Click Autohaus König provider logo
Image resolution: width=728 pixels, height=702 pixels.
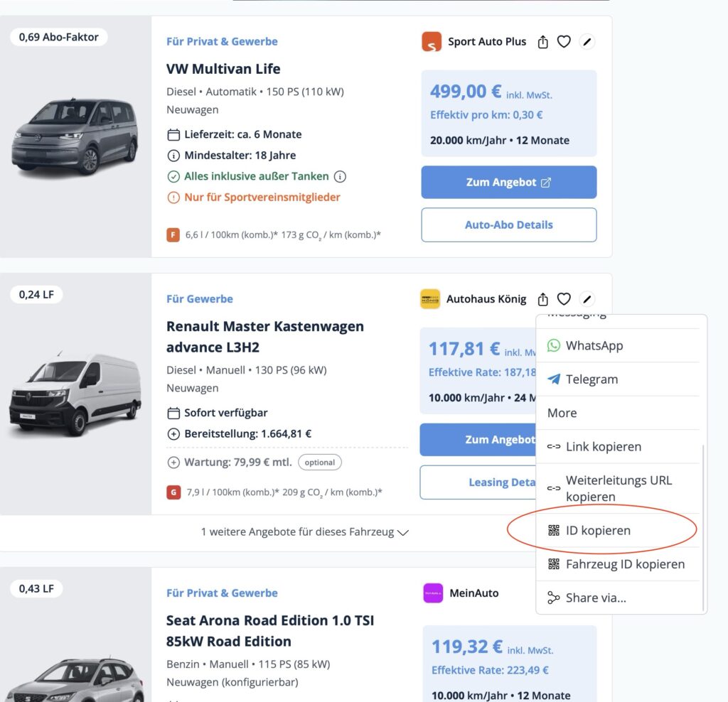(430, 299)
